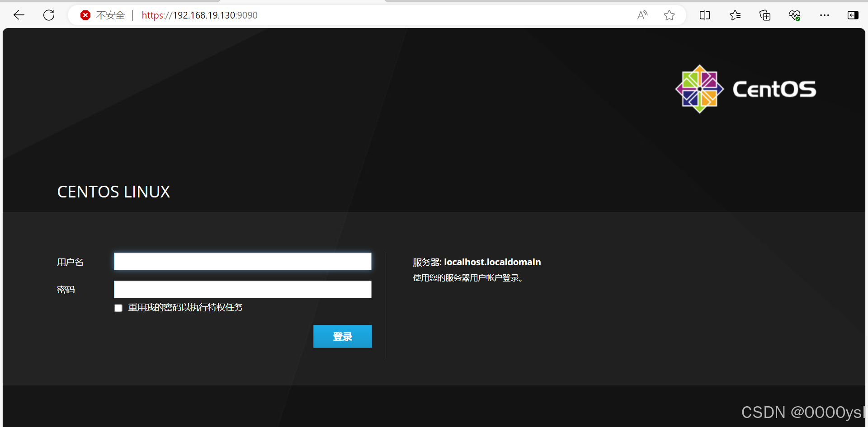Click the localhost.localdomain server text
868x427 pixels.
click(x=493, y=262)
